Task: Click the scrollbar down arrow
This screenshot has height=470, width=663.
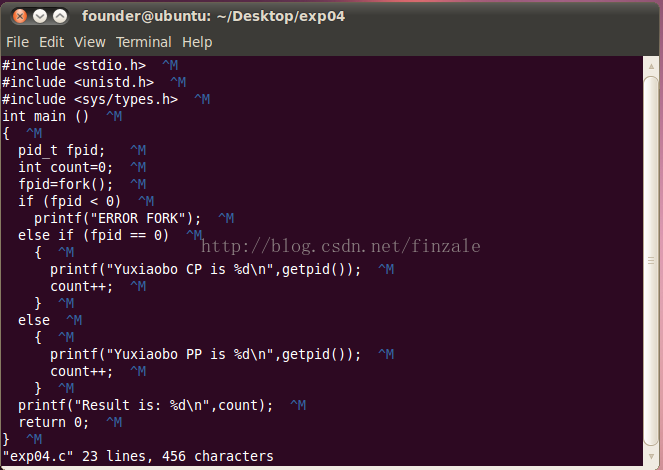Action: click(651, 456)
